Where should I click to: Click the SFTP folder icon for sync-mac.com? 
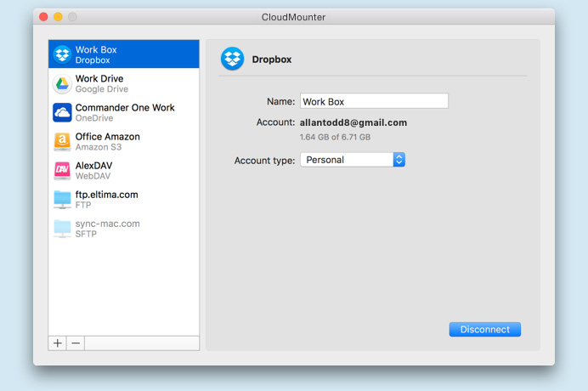62,229
